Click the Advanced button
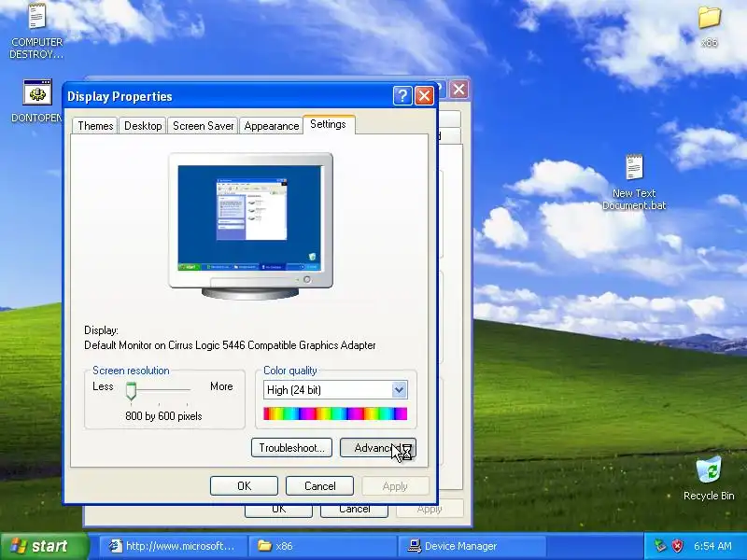Viewport: 747px width, 560px height. 378,448
